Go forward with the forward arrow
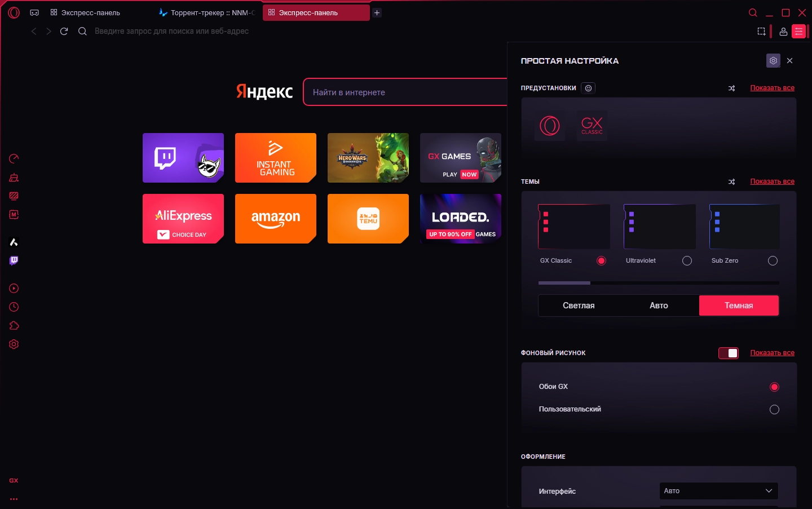This screenshot has height=509, width=812. coord(49,31)
